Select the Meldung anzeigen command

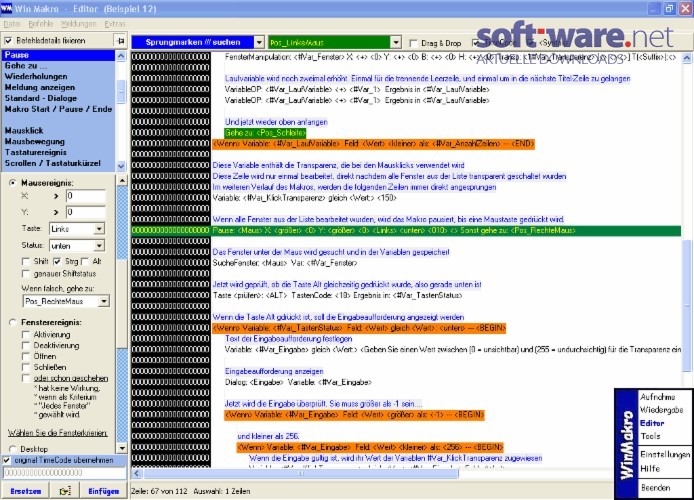click(58, 87)
